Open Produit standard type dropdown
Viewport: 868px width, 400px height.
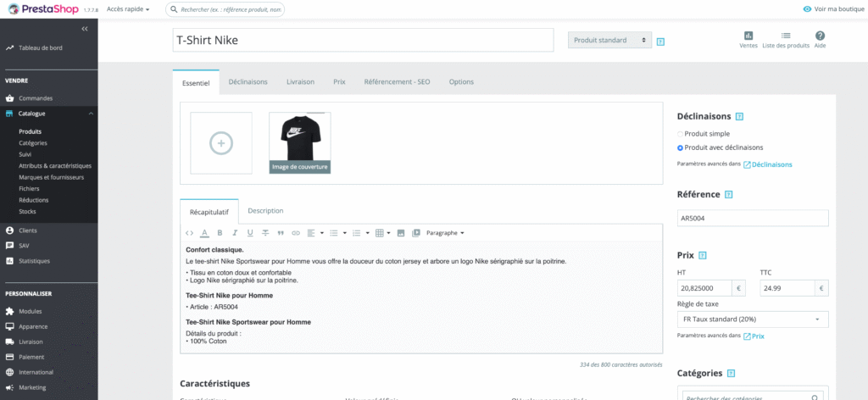point(609,40)
